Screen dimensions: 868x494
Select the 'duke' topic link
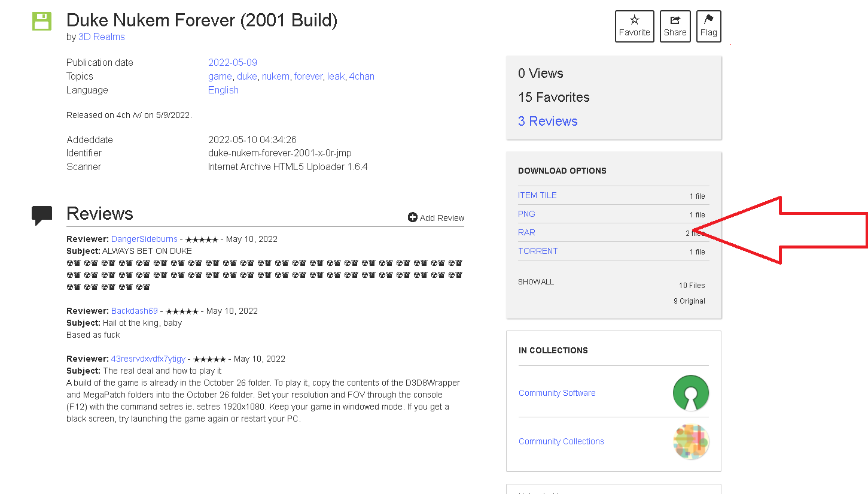(246, 77)
